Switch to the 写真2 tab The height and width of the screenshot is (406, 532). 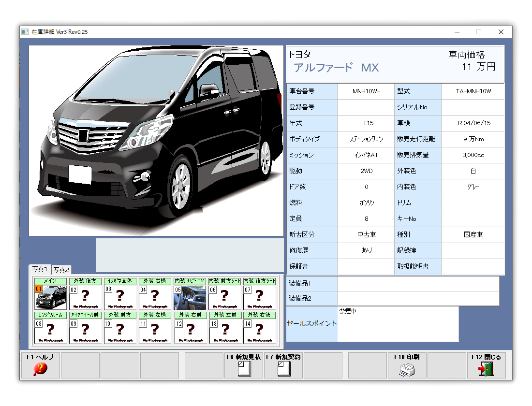pyautogui.click(x=61, y=270)
